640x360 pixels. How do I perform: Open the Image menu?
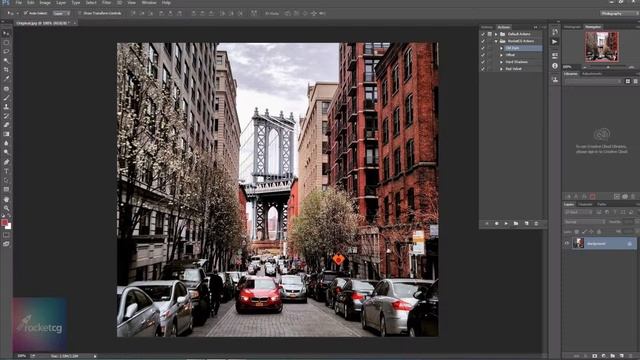point(45,2)
